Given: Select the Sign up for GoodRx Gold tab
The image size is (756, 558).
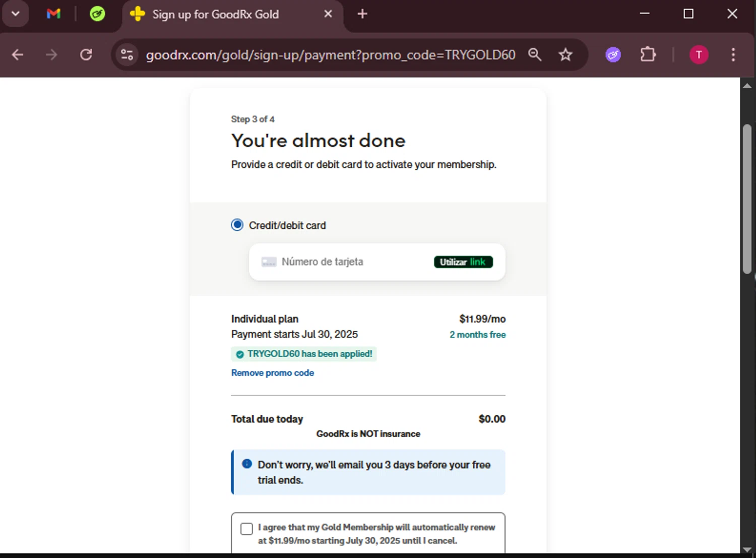Looking at the screenshot, I should pos(232,14).
